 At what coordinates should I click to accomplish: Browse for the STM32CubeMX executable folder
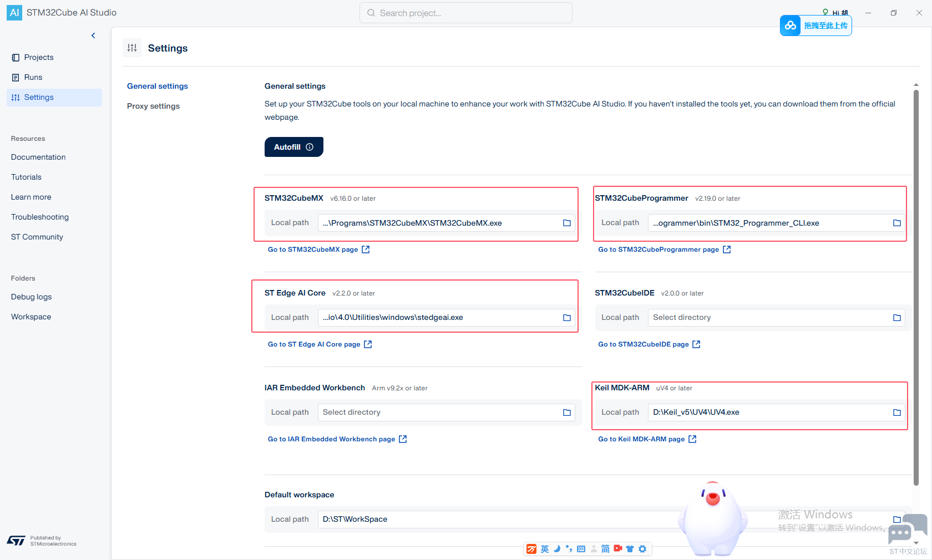567,223
